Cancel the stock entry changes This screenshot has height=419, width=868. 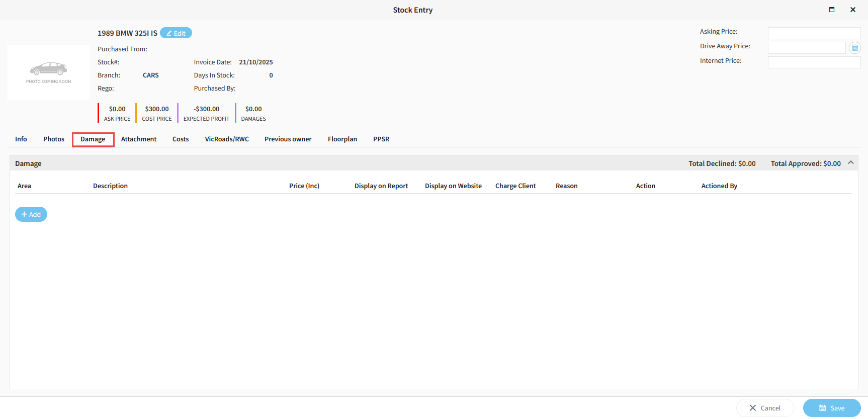coord(765,408)
